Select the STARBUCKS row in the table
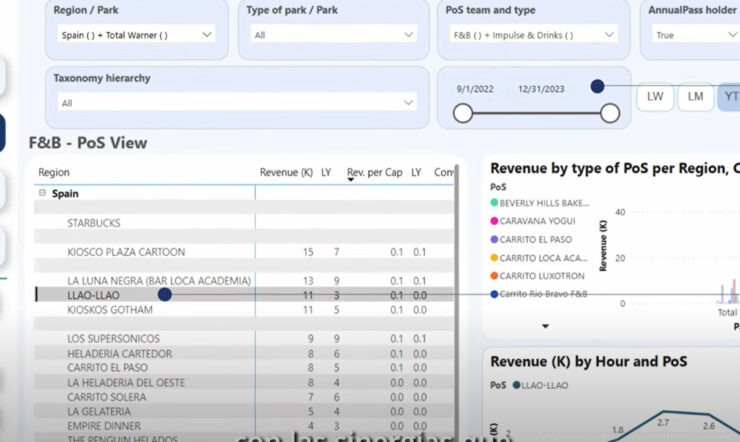The height and width of the screenshot is (442, 740). pos(94,223)
